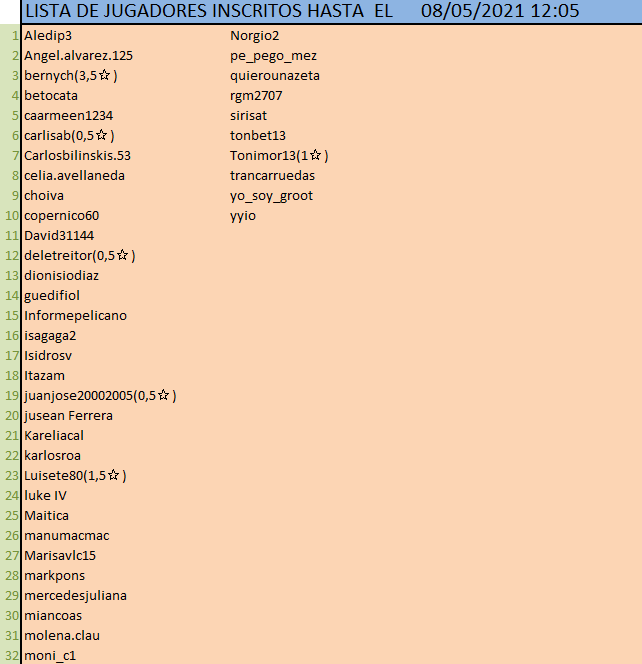The height and width of the screenshot is (664, 642).
Task: Select the Carlosbilinskis.53 cell
Action: coord(77,156)
